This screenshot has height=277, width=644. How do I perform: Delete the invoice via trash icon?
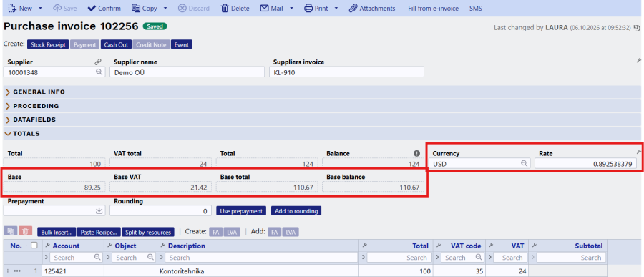tap(225, 8)
